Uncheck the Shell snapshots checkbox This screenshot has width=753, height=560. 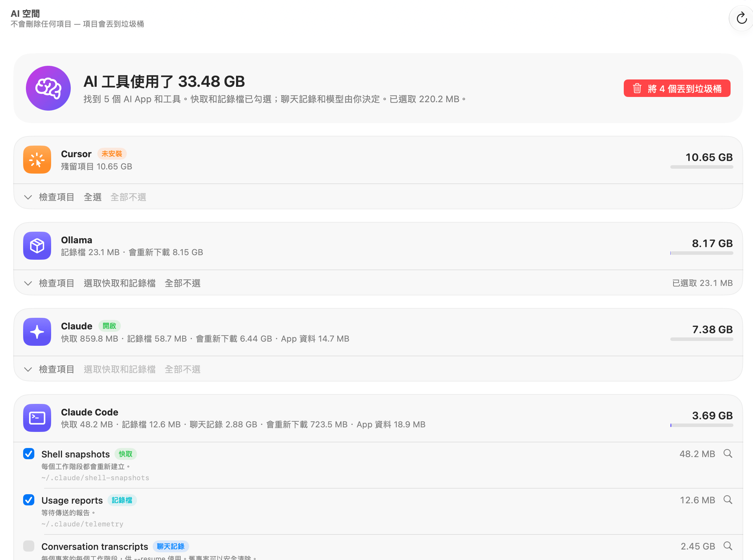pyautogui.click(x=29, y=454)
